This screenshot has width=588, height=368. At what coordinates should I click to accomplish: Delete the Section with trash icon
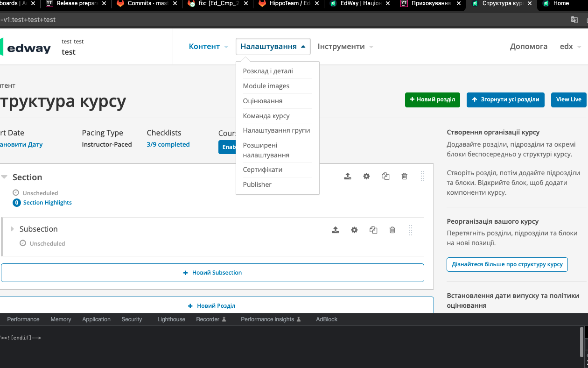click(x=405, y=177)
